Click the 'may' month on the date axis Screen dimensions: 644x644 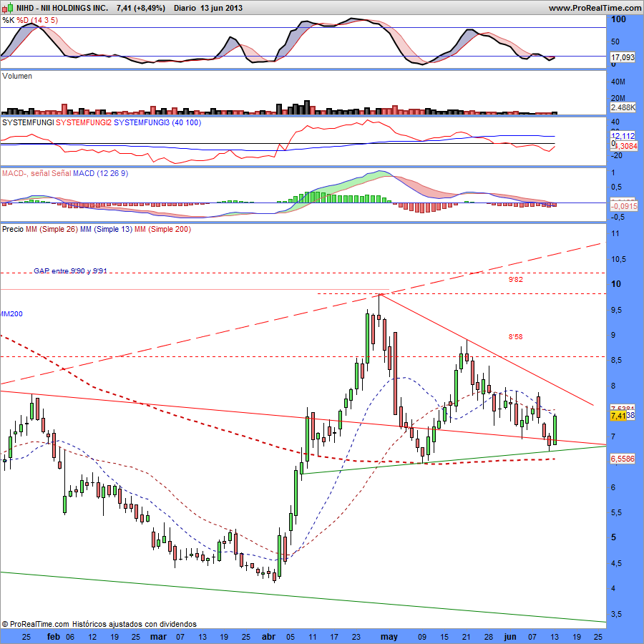[389, 637]
